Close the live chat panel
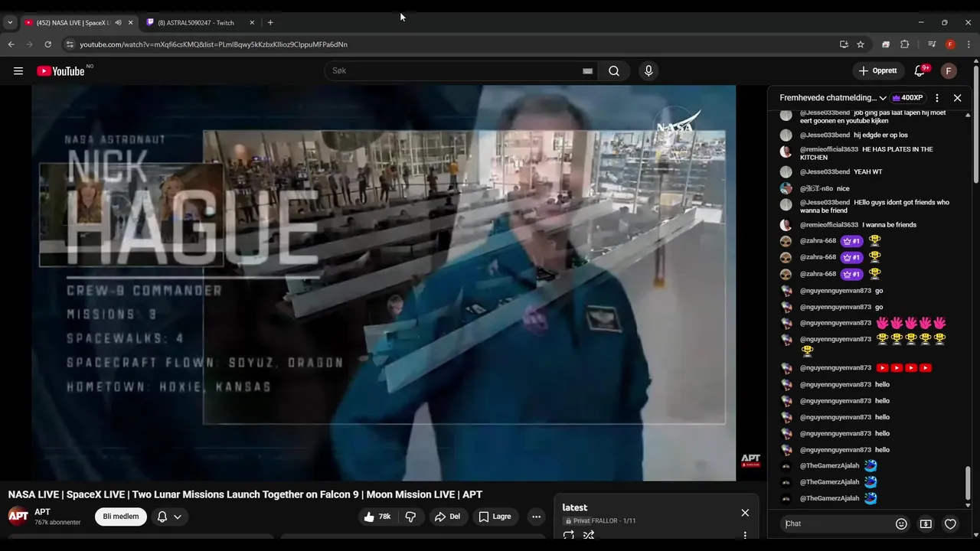Image resolution: width=980 pixels, height=551 pixels. click(x=957, y=98)
